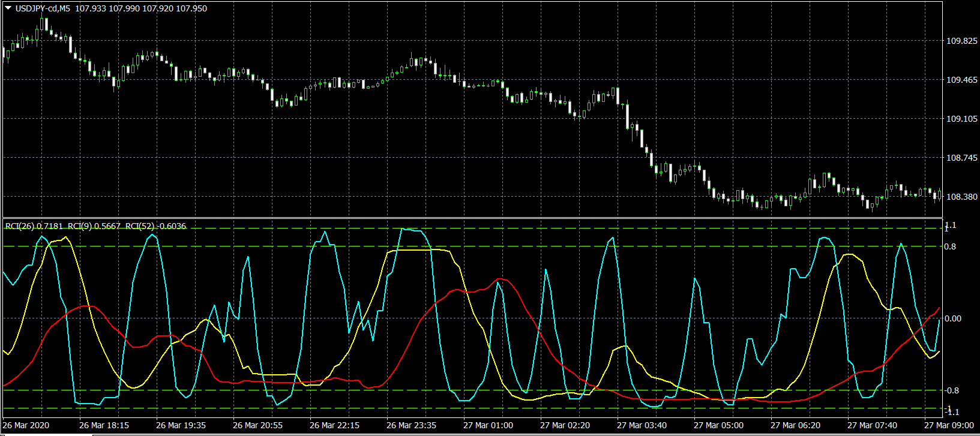The height and width of the screenshot is (436, 980).
Task: Click the 26 Mar 23:35 time label
Action: 412,425
